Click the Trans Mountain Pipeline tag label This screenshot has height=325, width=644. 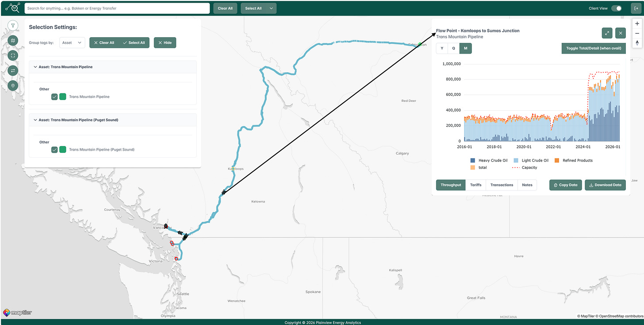[x=89, y=97]
